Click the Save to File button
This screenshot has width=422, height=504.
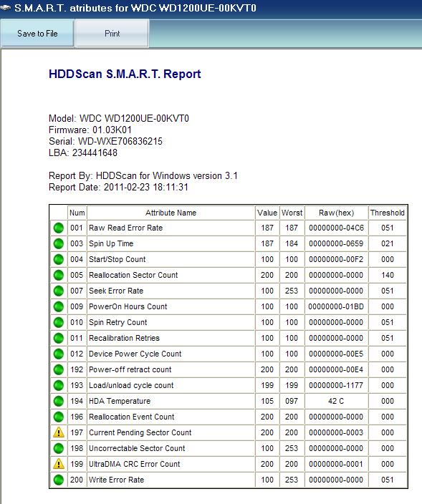click(37, 34)
